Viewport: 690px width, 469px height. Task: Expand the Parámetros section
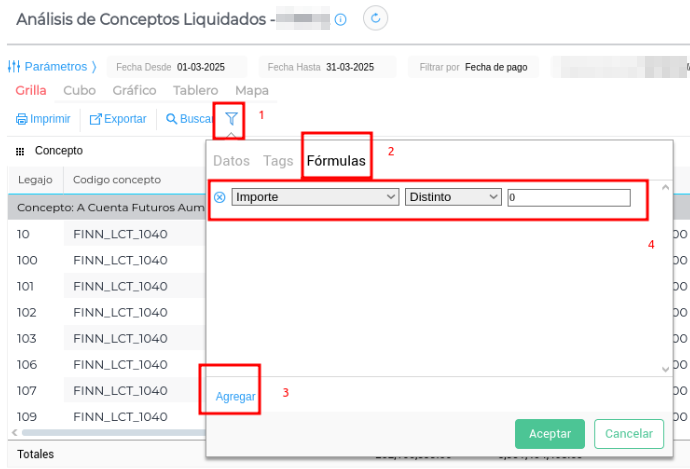tap(50, 67)
